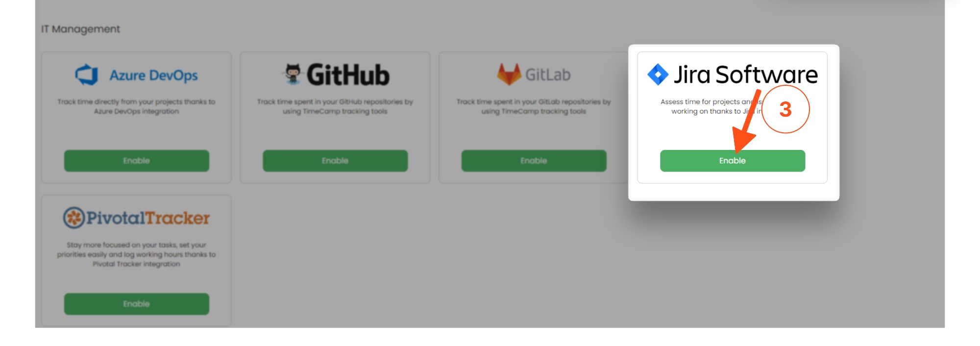Enable the GitLab integration
980x346 pixels.
pos(534,161)
